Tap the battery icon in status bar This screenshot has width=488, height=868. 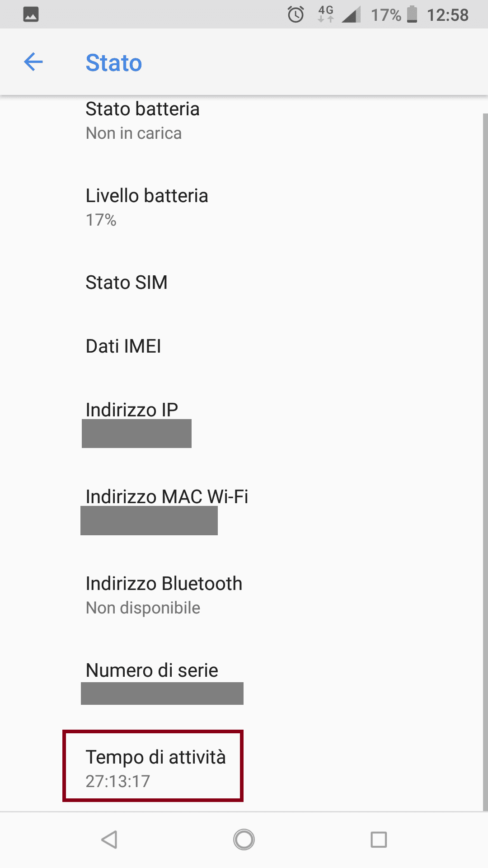coord(412,14)
